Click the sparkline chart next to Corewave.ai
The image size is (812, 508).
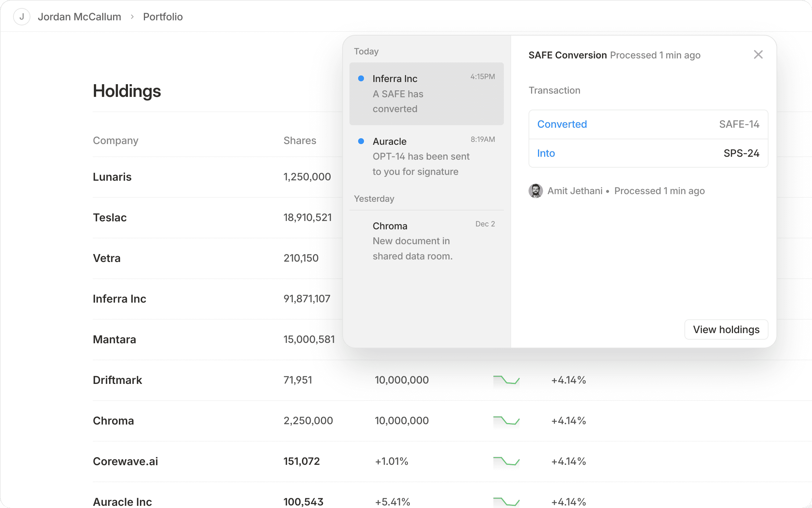pos(506,461)
